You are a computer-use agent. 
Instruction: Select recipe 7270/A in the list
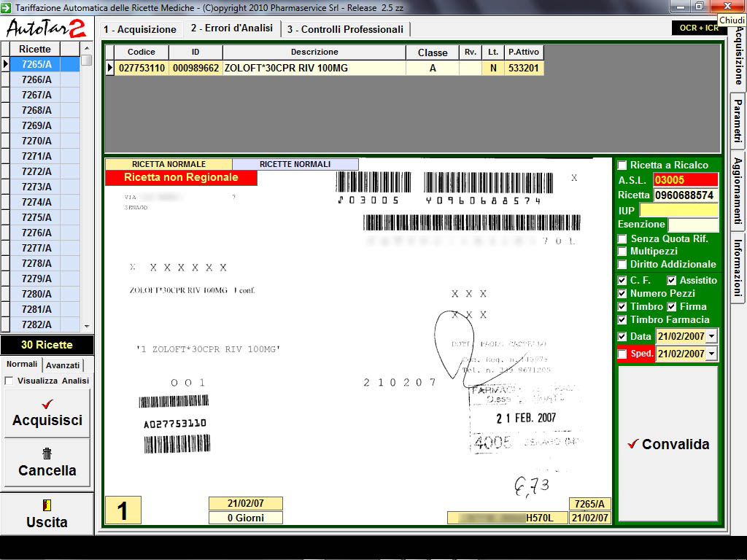(36, 141)
